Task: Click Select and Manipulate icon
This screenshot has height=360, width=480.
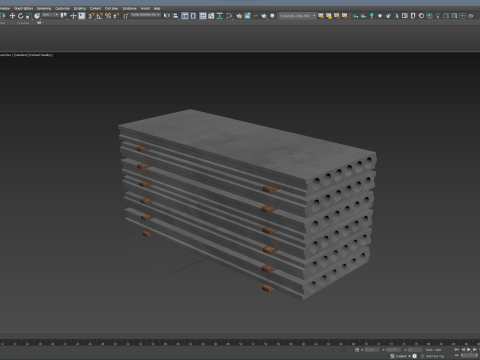Action: coord(73,16)
